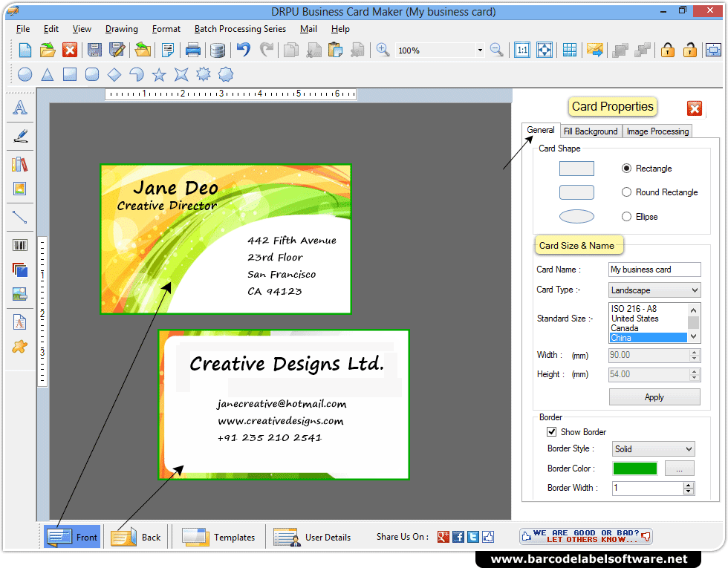Open the Batch Processing Series menu
This screenshot has height=568, width=728.
[240, 29]
